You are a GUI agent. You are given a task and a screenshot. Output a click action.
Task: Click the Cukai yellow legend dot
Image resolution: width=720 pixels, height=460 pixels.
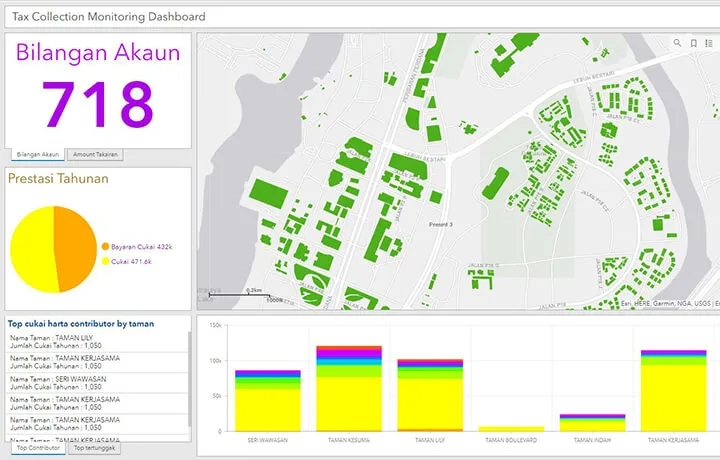(x=105, y=261)
